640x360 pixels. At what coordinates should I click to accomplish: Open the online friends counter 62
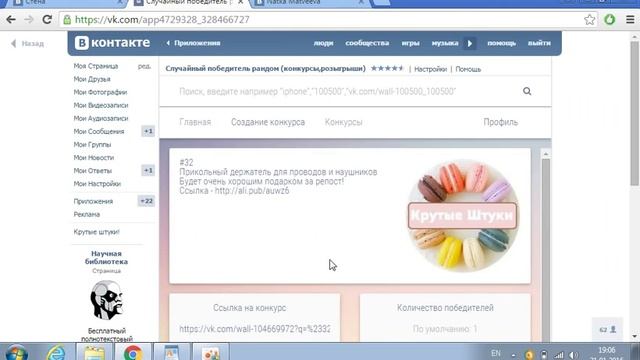coord(607,329)
